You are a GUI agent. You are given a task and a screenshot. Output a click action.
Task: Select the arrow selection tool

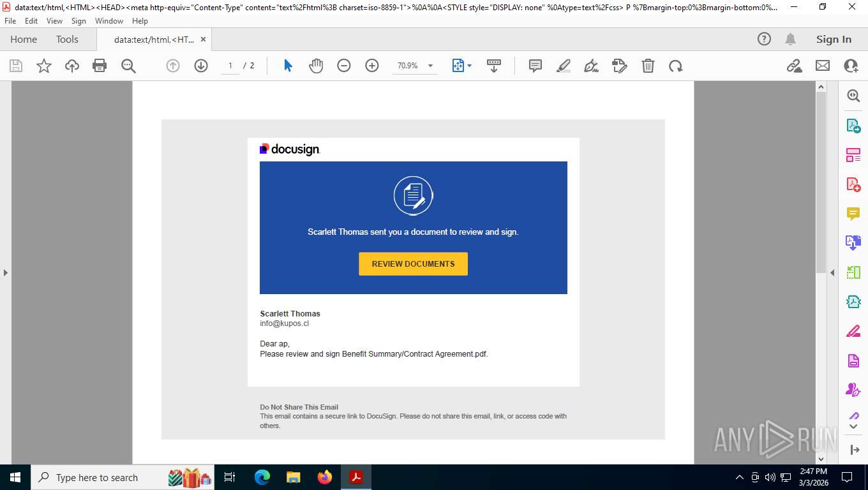[288, 66]
